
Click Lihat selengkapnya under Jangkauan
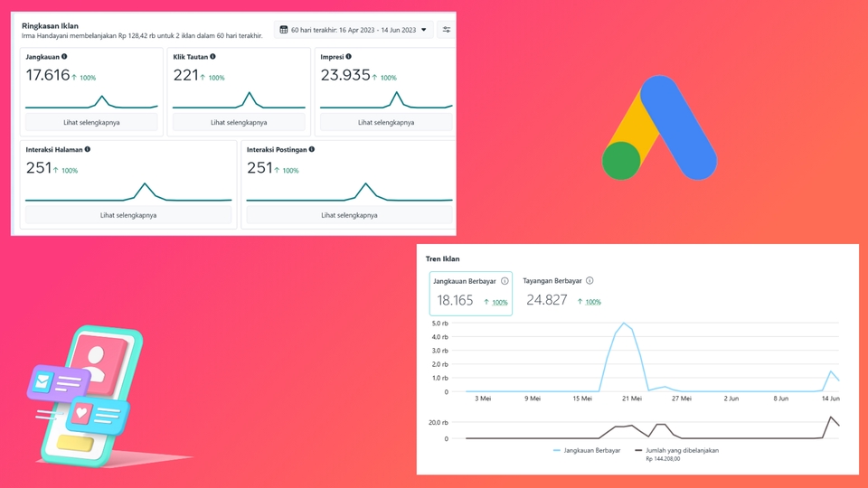click(x=91, y=122)
